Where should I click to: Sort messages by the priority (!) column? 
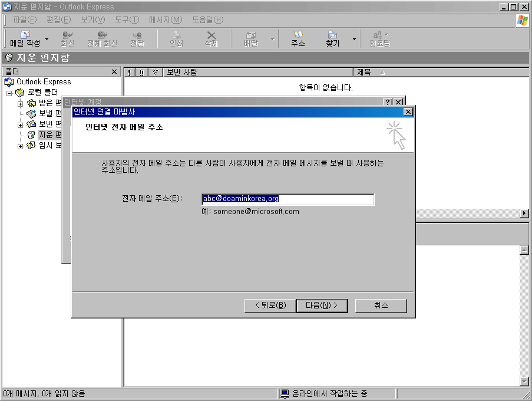pos(129,73)
